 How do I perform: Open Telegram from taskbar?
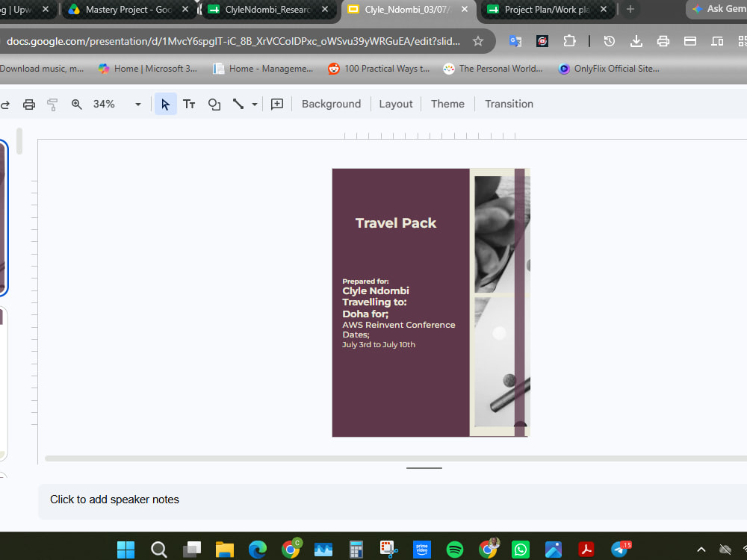pos(620,550)
